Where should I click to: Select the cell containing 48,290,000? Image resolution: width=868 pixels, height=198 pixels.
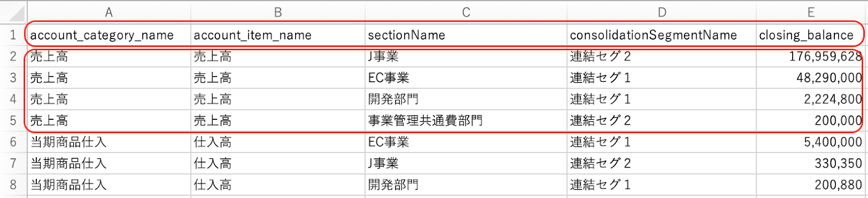point(810,78)
